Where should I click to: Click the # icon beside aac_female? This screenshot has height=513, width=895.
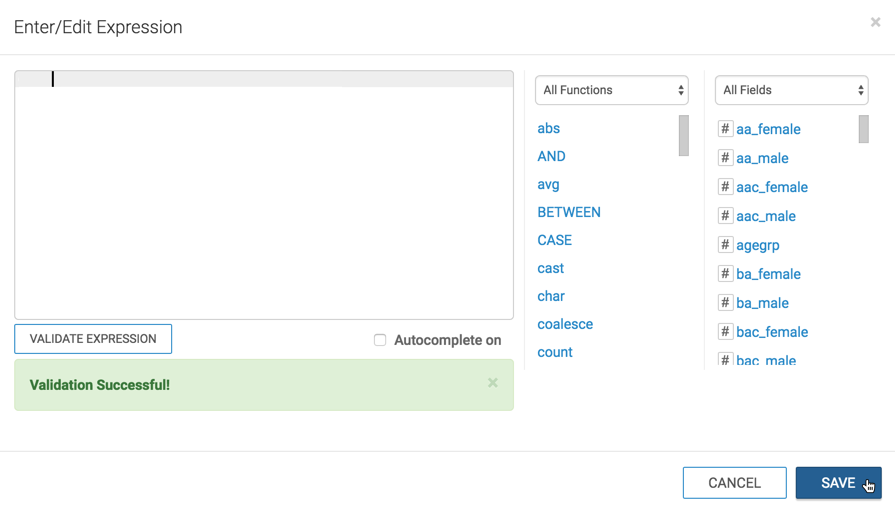726,187
